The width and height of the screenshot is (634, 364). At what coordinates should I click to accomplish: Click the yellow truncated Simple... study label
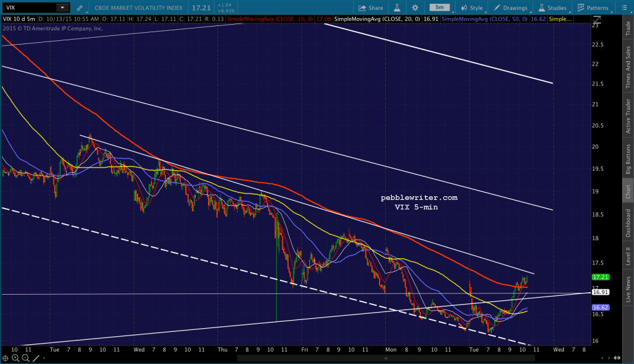coord(560,19)
